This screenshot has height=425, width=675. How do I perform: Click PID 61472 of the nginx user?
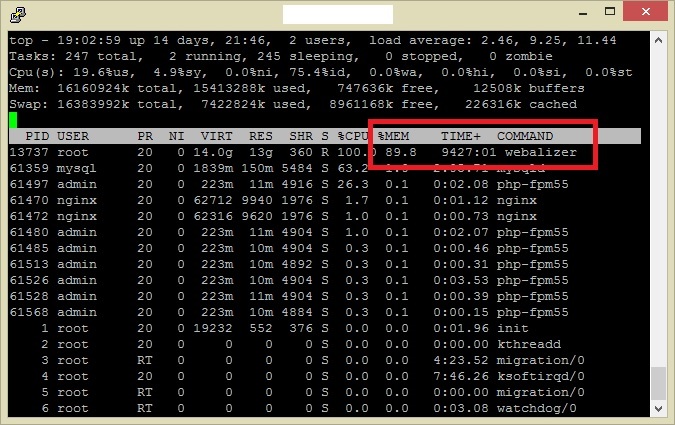tap(29, 216)
